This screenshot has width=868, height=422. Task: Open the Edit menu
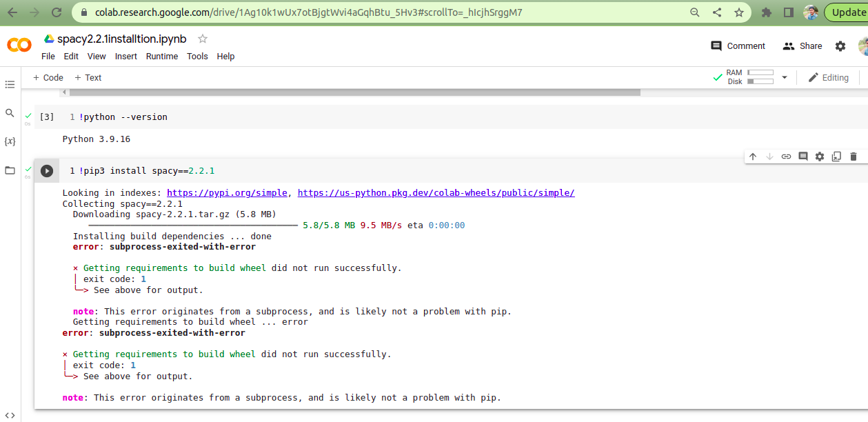[x=71, y=57]
